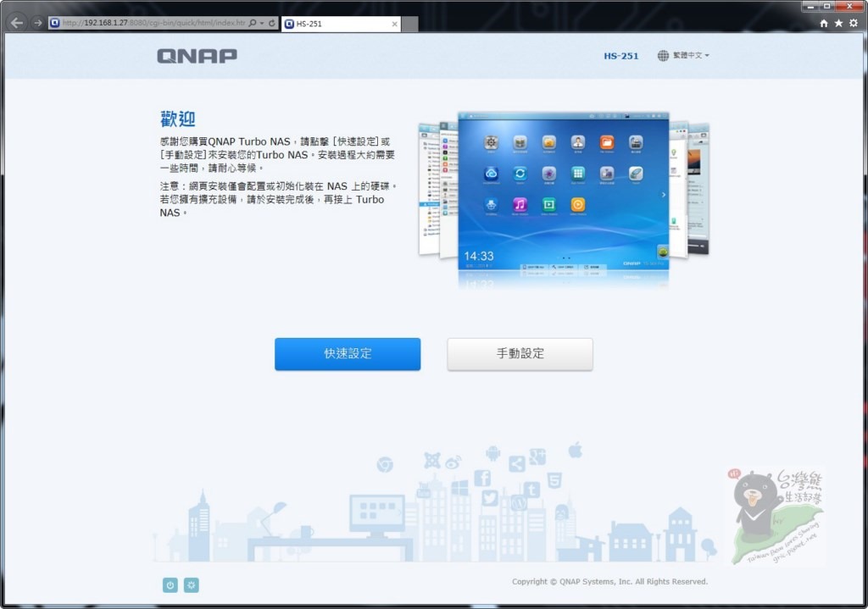Image resolution: width=868 pixels, height=609 pixels.
Task: Click the browser back arrow
Action: coord(17,23)
